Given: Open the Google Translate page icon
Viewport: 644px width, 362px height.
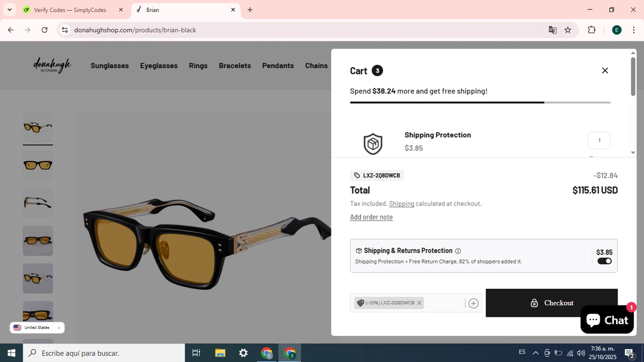Looking at the screenshot, I should tap(553, 30).
